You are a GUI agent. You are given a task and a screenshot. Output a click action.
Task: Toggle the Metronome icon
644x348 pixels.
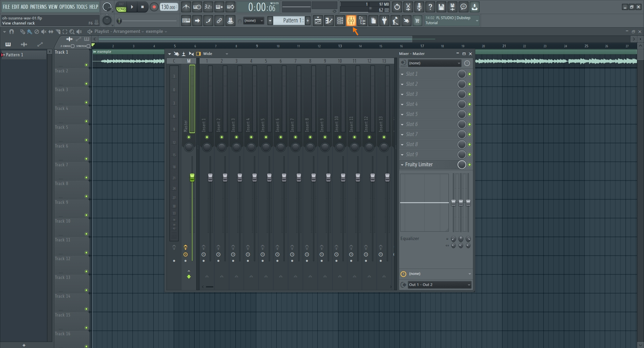[186, 7]
